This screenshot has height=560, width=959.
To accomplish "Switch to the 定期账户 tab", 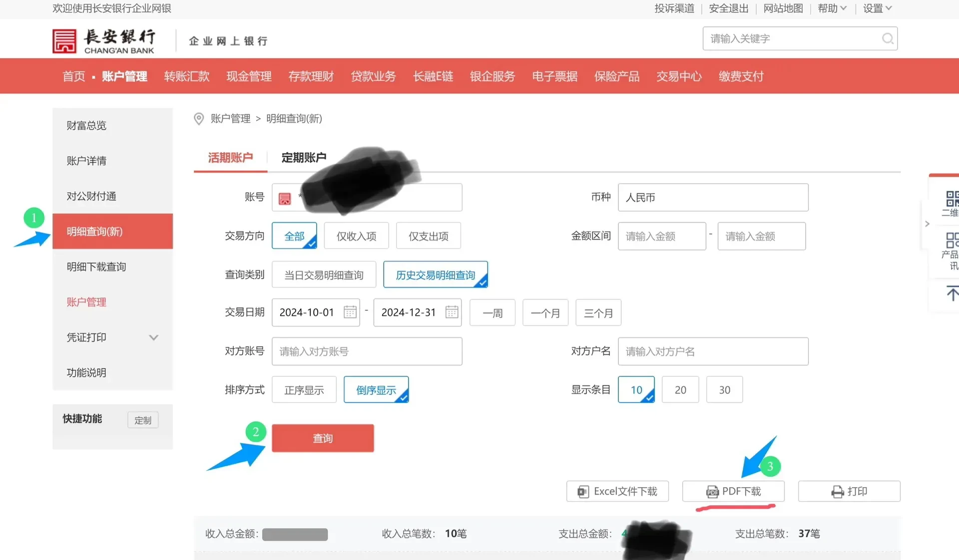I will click(x=303, y=157).
